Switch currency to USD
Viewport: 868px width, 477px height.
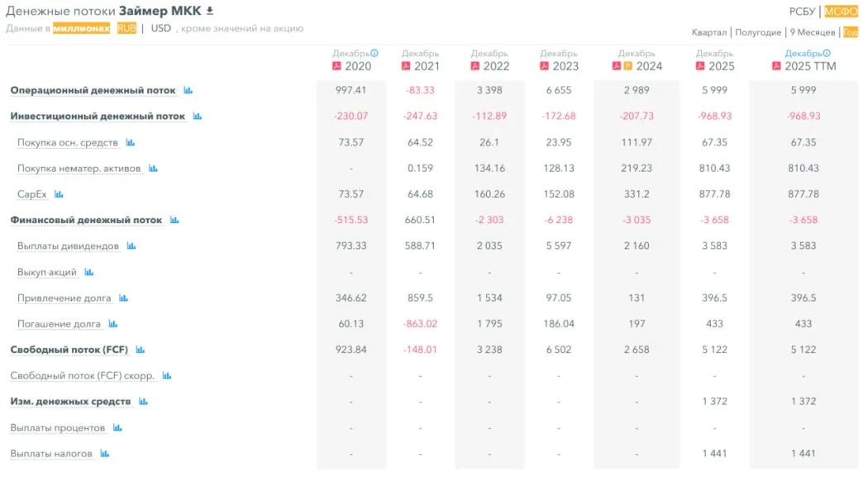(x=161, y=28)
